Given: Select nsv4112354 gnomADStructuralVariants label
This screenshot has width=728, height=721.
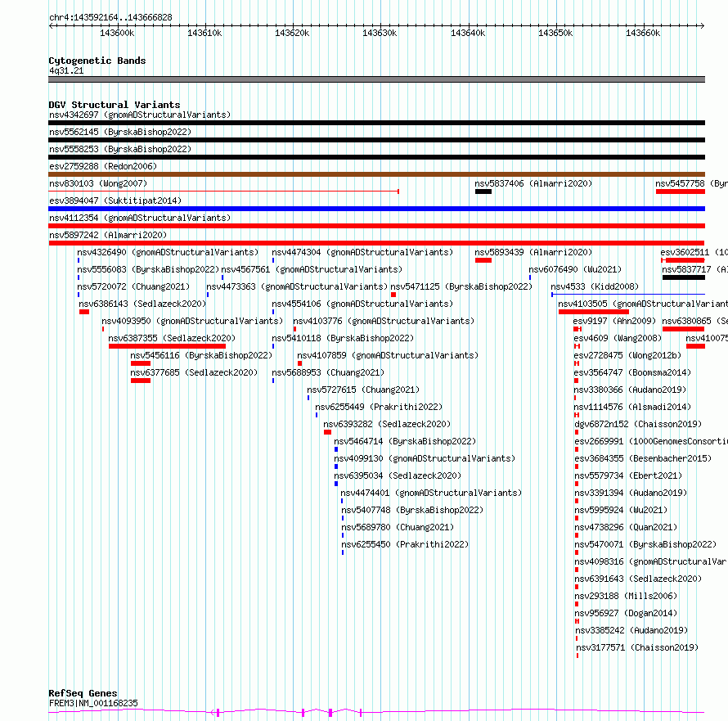Looking at the screenshot, I should tap(140, 218).
